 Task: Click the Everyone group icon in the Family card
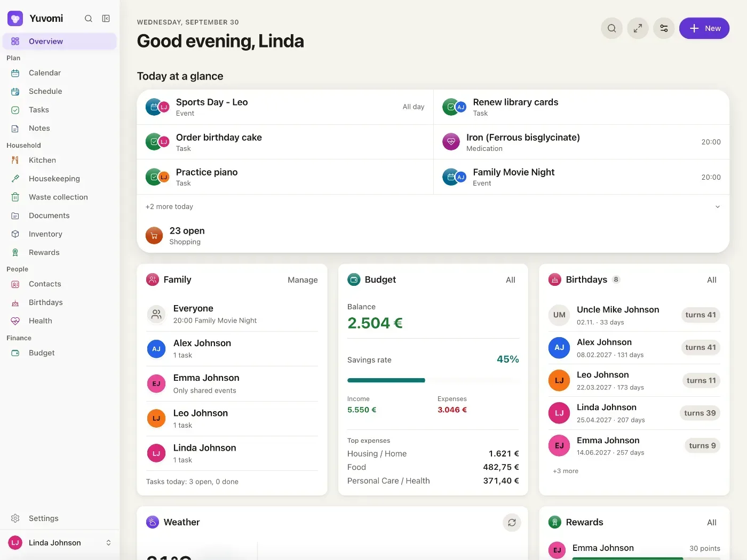156,314
